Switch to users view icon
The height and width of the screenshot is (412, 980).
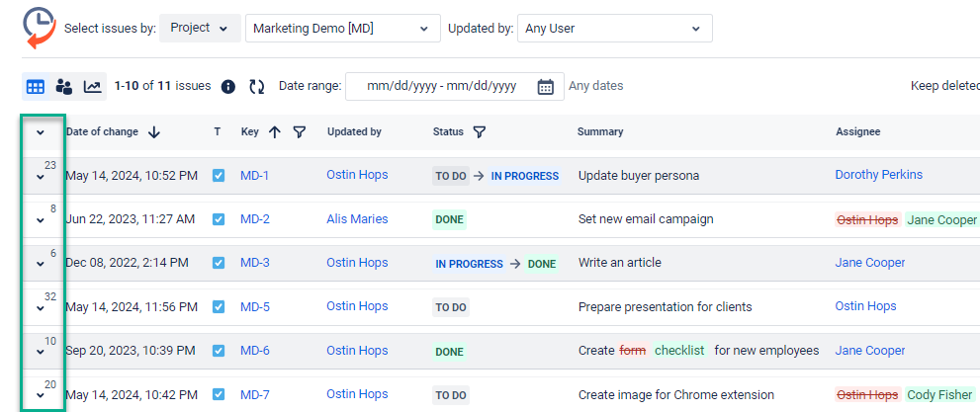(x=64, y=87)
